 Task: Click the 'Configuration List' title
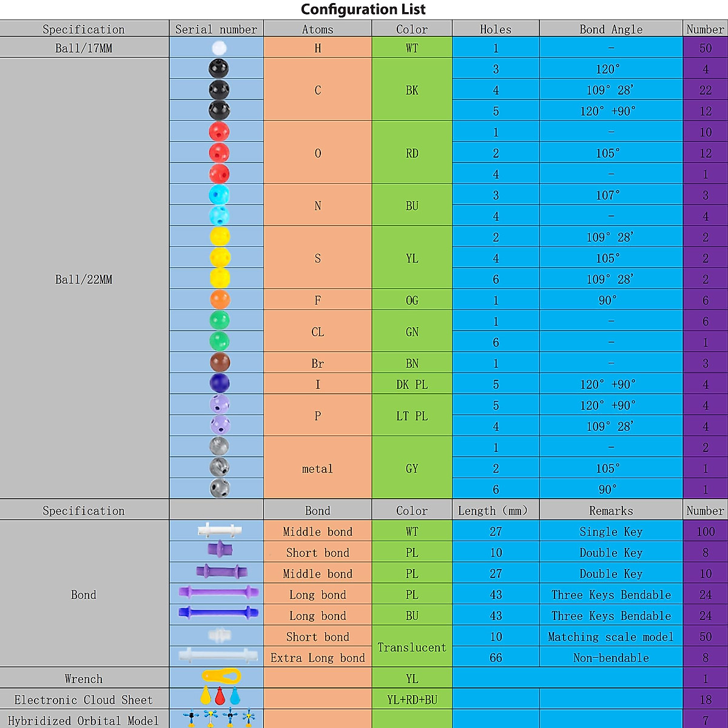click(363, 10)
